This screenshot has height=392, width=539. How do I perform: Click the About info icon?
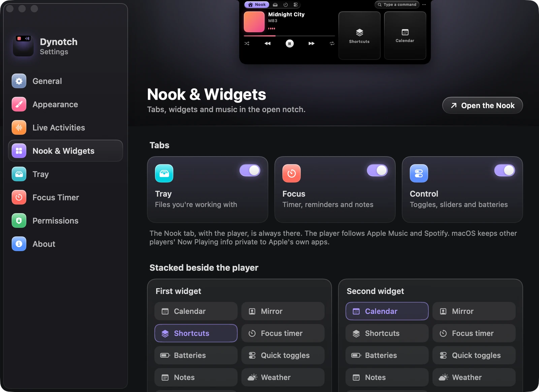19,244
